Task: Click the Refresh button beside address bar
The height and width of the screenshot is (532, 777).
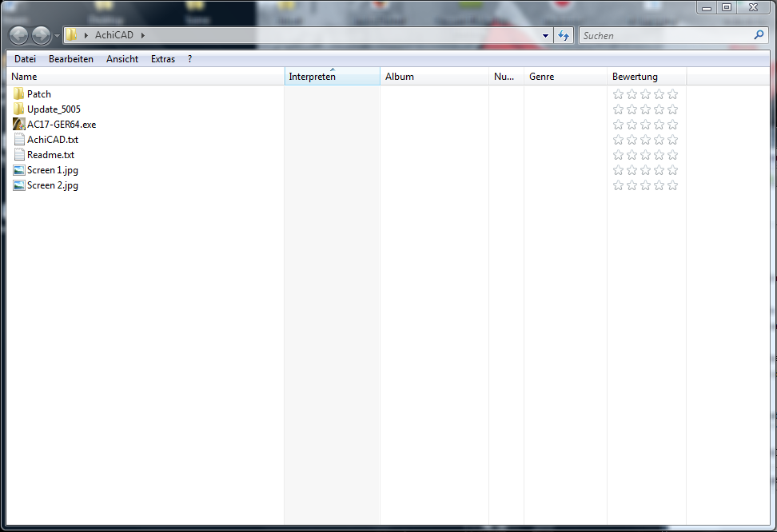Action: (x=564, y=36)
